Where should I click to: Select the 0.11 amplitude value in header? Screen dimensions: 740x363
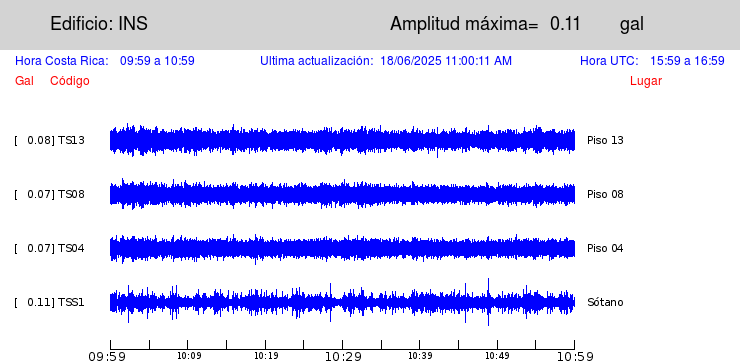click(x=565, y=24)
